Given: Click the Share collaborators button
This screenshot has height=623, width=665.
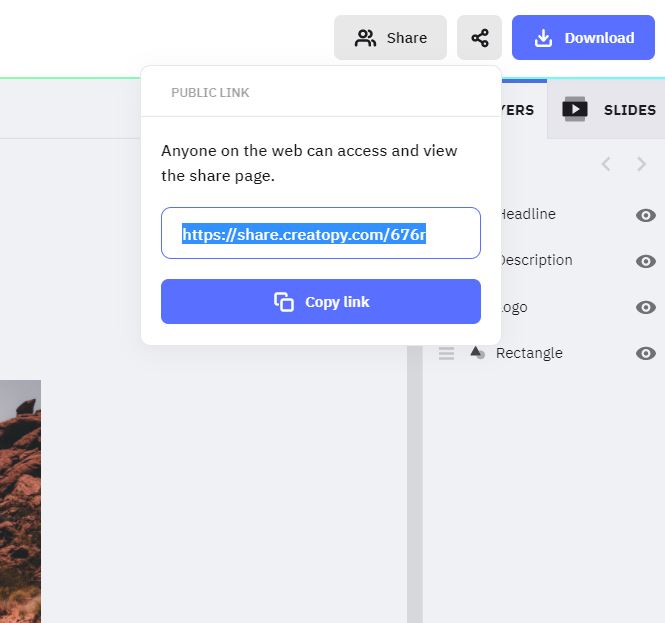Looking at the screenshot, I should [x=390, y=38].
